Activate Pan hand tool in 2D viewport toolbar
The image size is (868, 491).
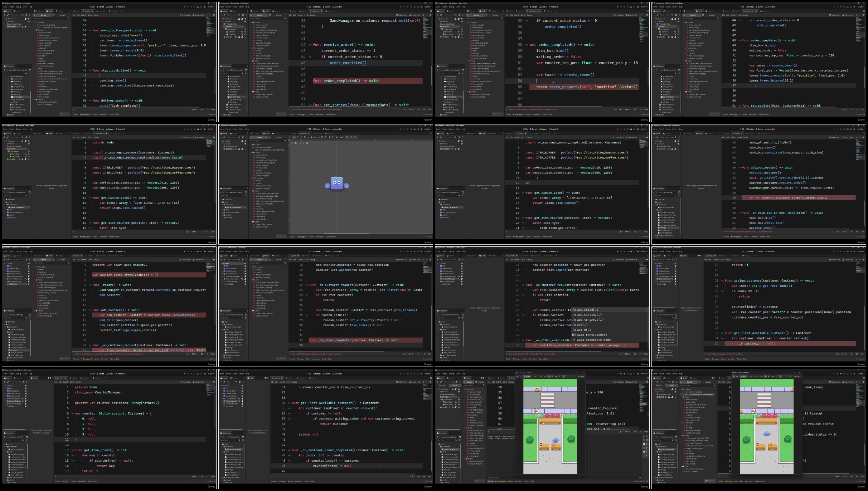(311, 137)
